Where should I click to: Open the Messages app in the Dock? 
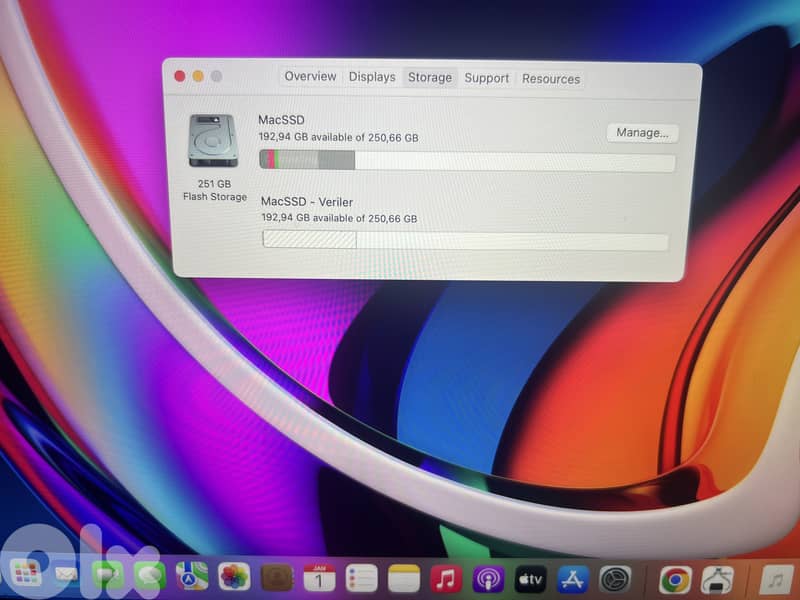coord(149,576)
